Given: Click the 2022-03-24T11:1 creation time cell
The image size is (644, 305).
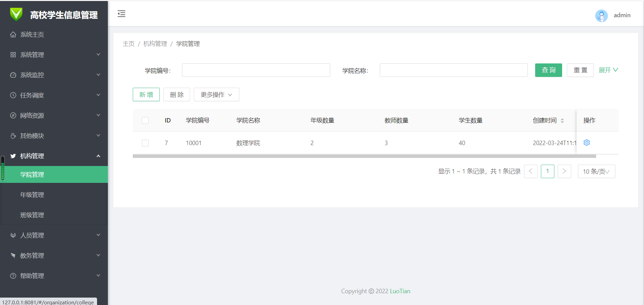Looking at the screenshot, I should tap(555, 143).
